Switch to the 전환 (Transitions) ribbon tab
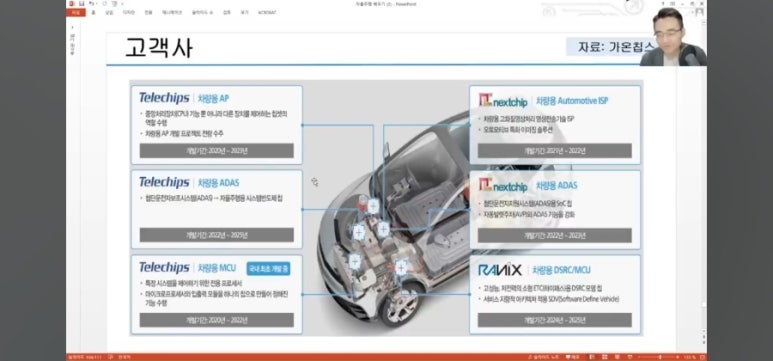This screenshot has height=361, width=773. coord(148,12)
